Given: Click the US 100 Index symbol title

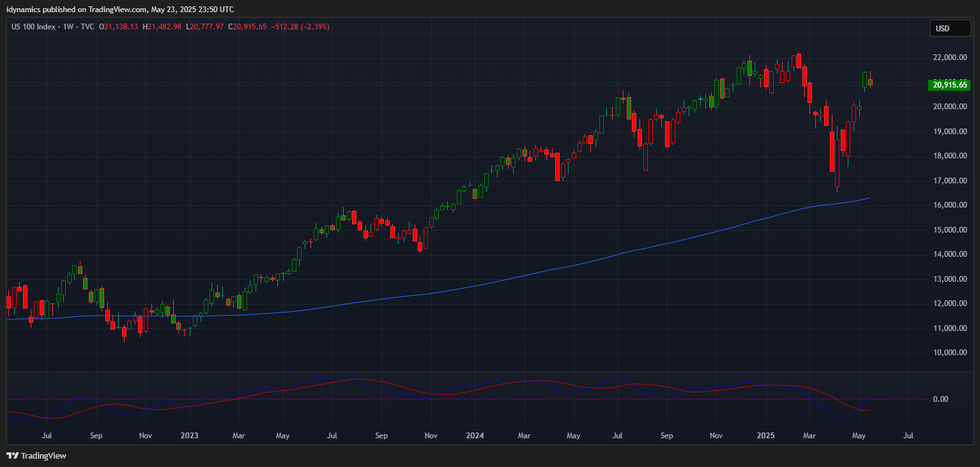Looking at the screenshot, I should click(x=34, y=27).
